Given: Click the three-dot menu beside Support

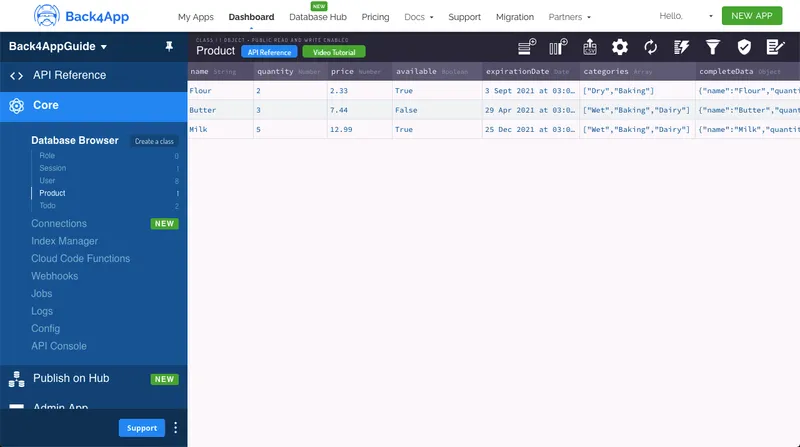Looking at the screenshot, I should click(176, 428).
